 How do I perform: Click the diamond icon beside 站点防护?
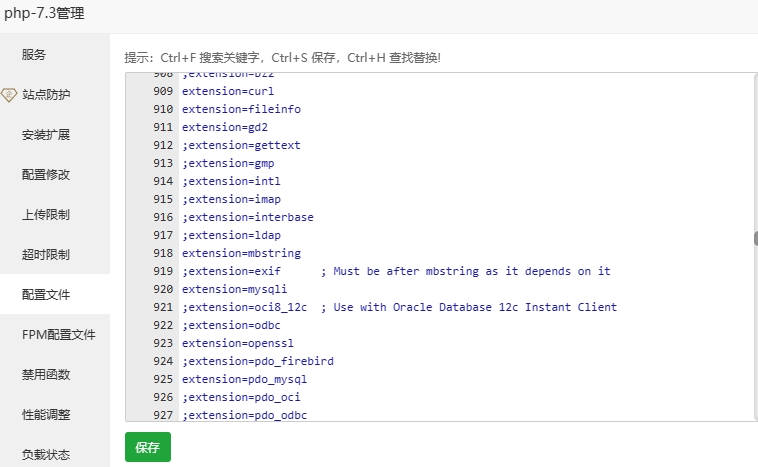(9, 95)
